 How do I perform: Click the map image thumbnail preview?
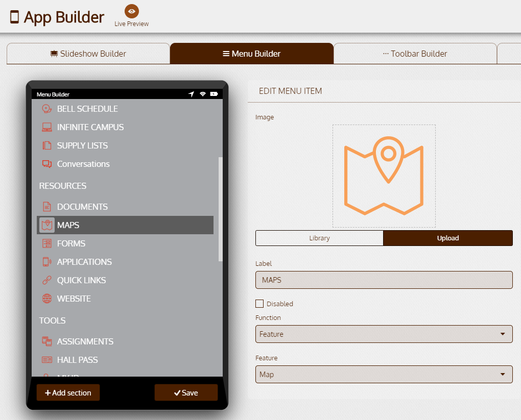pyautogui.click(x=384, y=176)
